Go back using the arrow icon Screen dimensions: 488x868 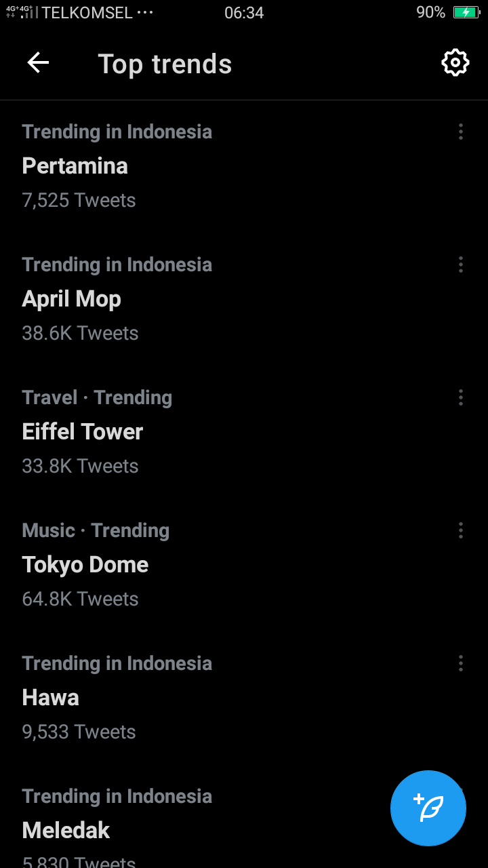pos(38,63)
